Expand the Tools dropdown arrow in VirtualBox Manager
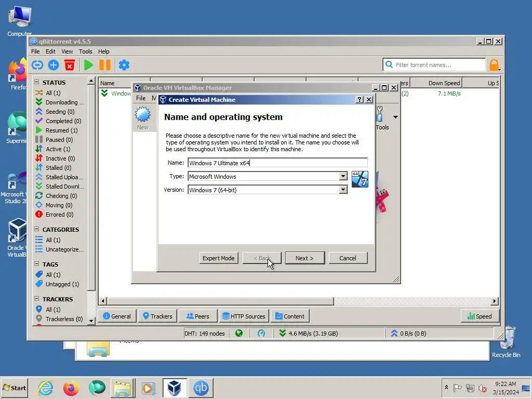Screen dimensions: 532x399 [395, 117]
